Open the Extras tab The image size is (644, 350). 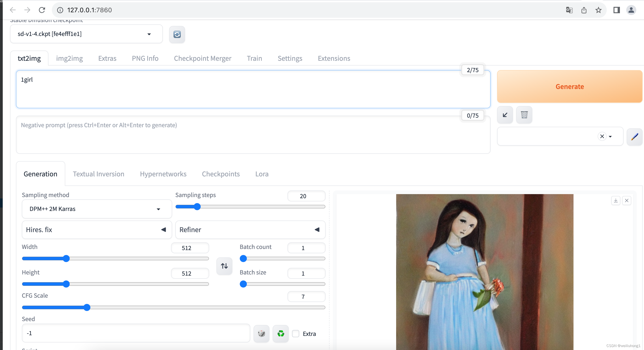click(107, 58)
